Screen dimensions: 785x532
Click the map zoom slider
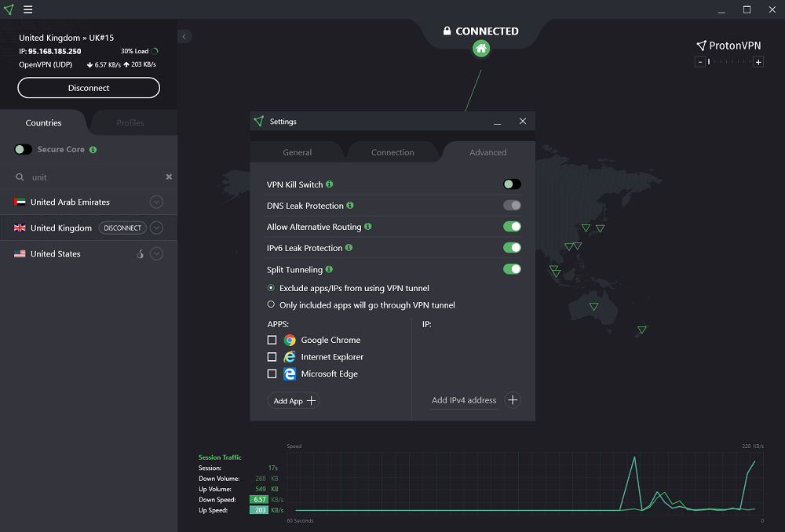point(729,61)
